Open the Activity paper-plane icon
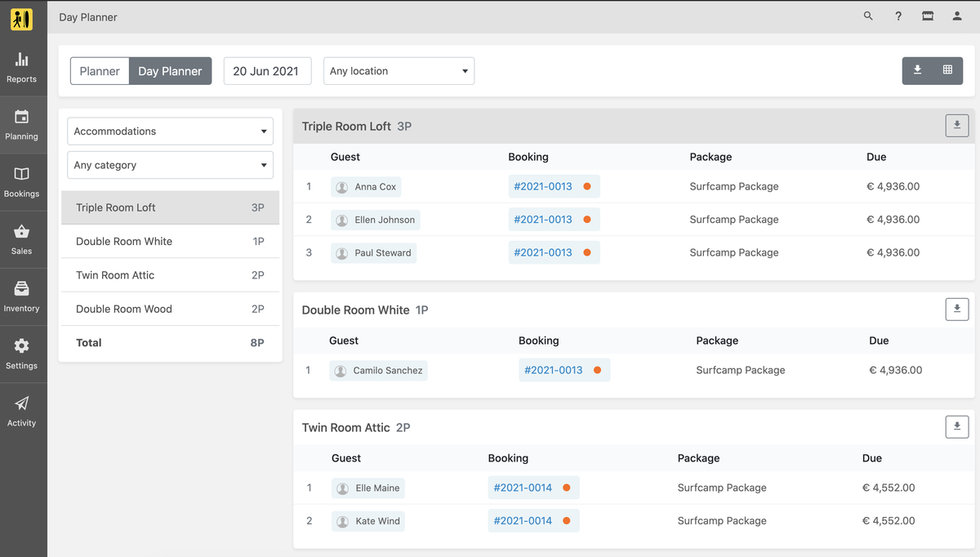 point(22,411)
